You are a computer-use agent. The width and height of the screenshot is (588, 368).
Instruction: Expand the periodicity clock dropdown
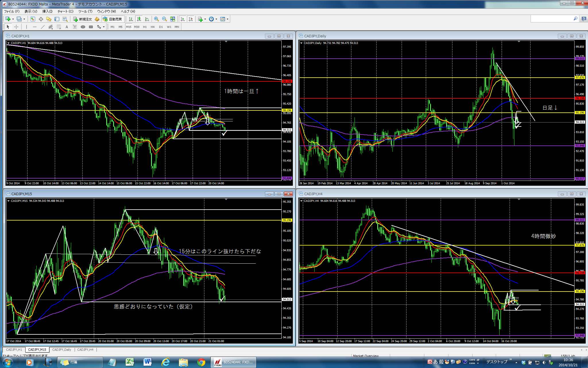point(216,19)
